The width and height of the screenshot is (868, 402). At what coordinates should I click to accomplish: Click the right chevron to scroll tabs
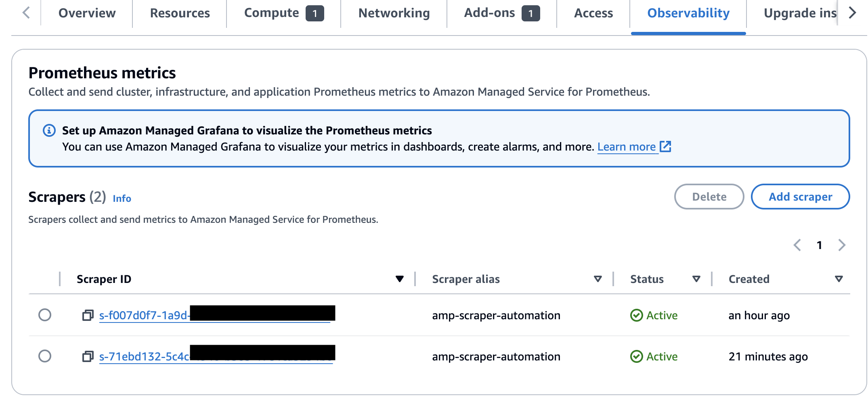tap(852, 13)
